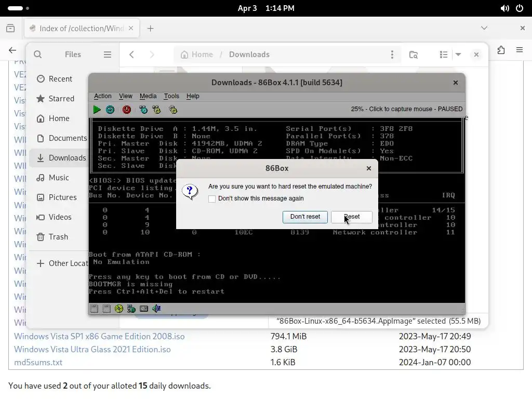
Task: Select Starred in the Files sidebar
Action: tap(58, 98)
